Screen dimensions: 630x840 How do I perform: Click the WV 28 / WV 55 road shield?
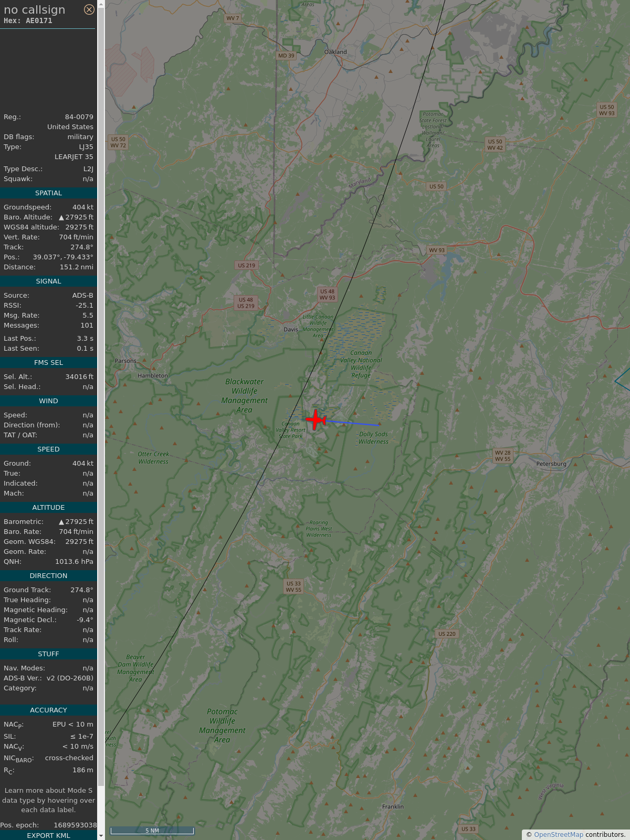coord(502,456)
